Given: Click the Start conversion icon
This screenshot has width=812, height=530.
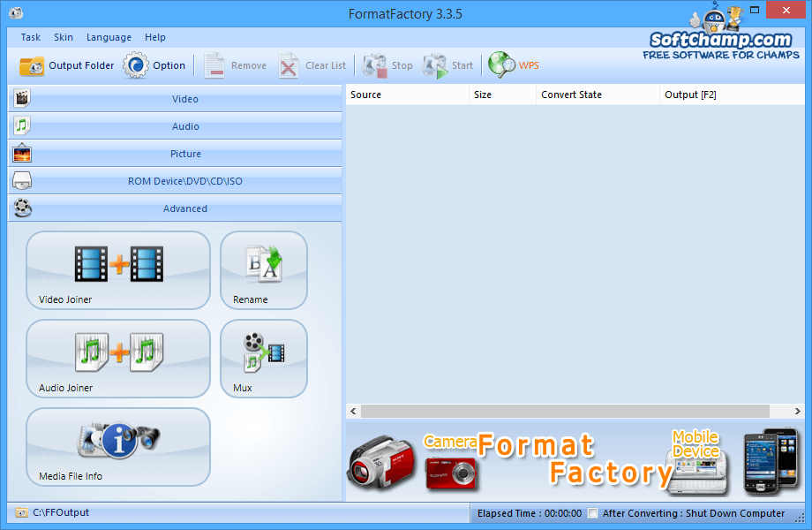Looking at the screenshot, I should (435, 65).
